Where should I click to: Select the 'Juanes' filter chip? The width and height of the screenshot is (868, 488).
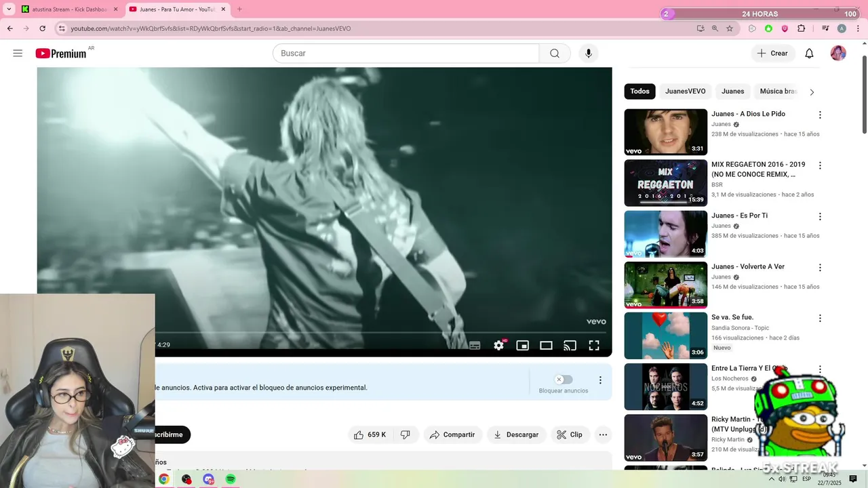tap(732, 91)
